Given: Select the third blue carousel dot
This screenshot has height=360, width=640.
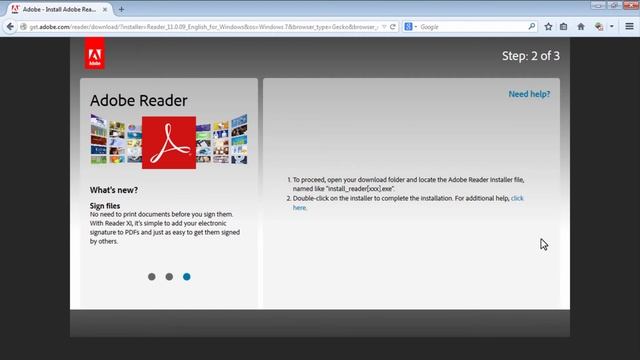Looking at the screenshot, I should (x=187, y=277).
